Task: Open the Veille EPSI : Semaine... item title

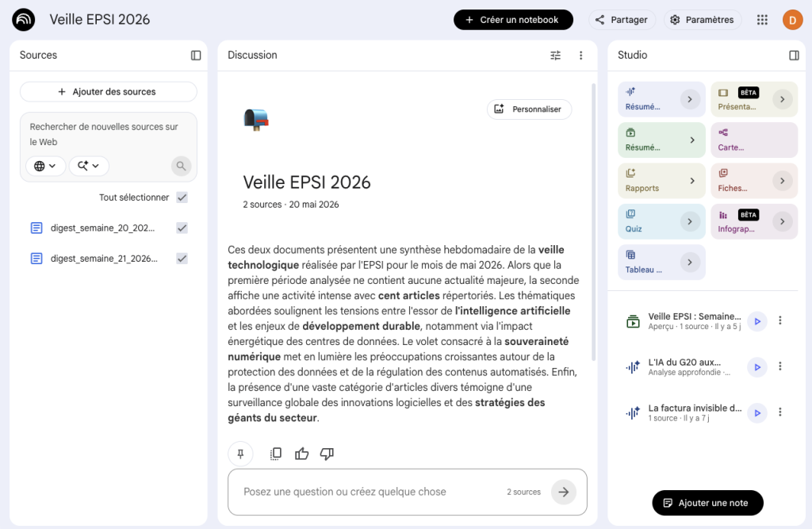Action: tap(695, 316)
